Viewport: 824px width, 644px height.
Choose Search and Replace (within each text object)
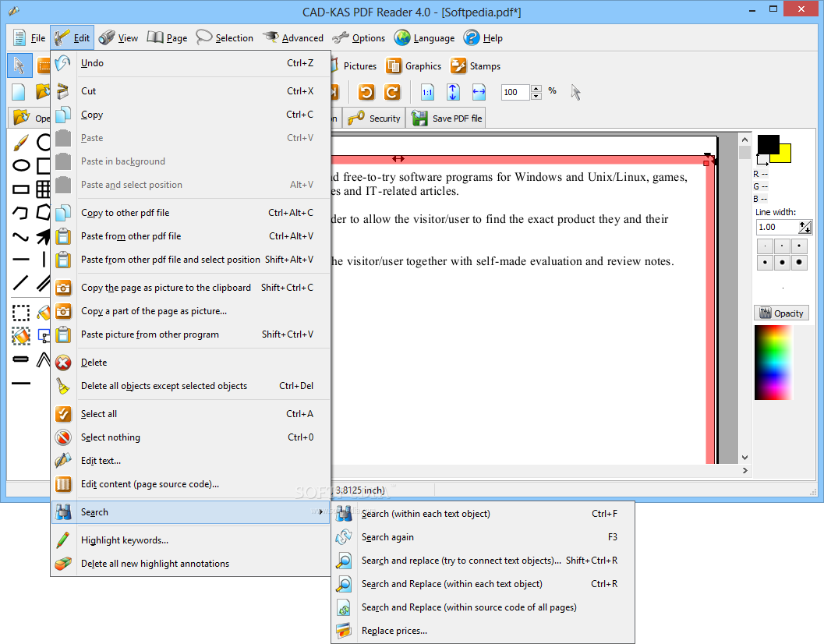coord(483,584)
